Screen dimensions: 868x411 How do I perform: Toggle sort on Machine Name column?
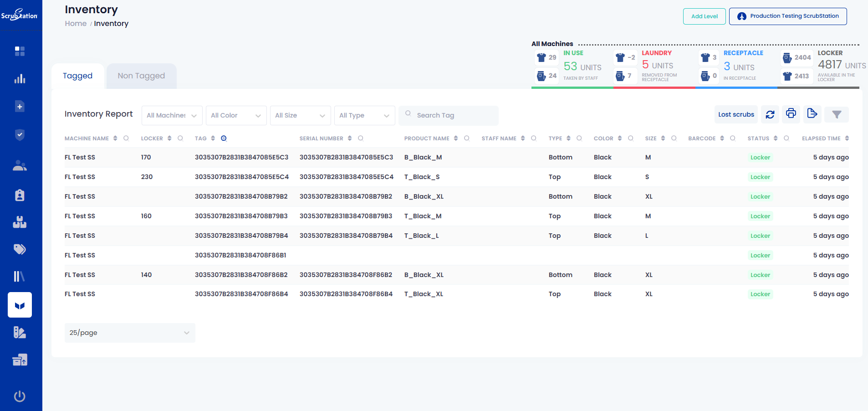coord(115,139)
